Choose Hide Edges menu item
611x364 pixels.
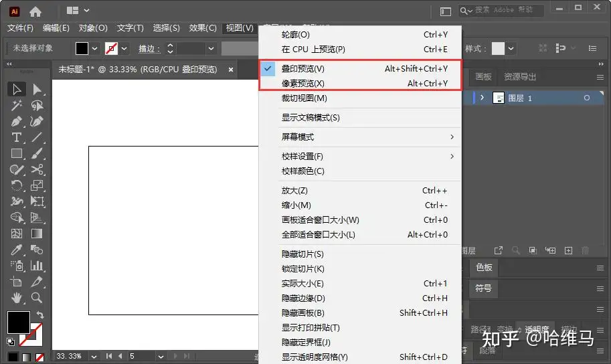pyautogui.click(x=359, y=298)
